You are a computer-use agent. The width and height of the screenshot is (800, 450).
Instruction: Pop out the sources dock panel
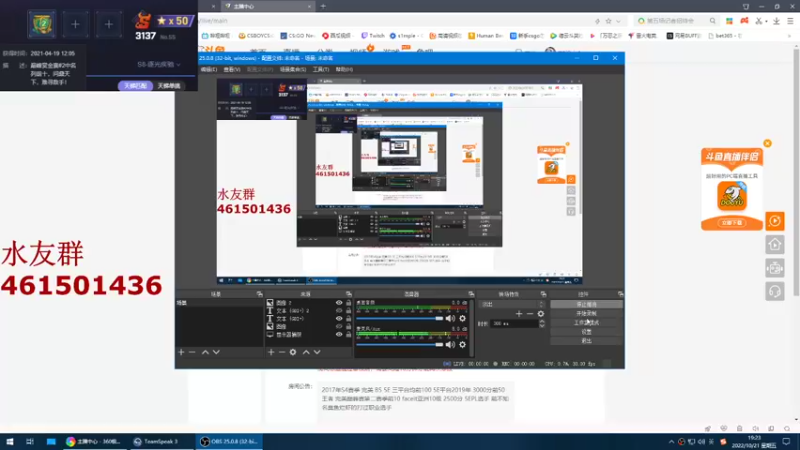point(348,294)
